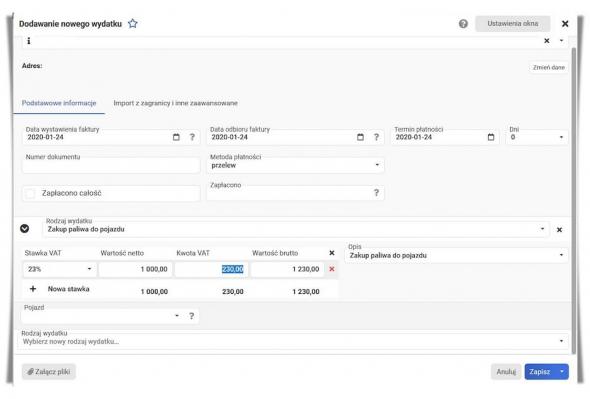Delete the 23% VAT row with red X
This screenshot has width=590, height=399.
(x=331, y=269)
